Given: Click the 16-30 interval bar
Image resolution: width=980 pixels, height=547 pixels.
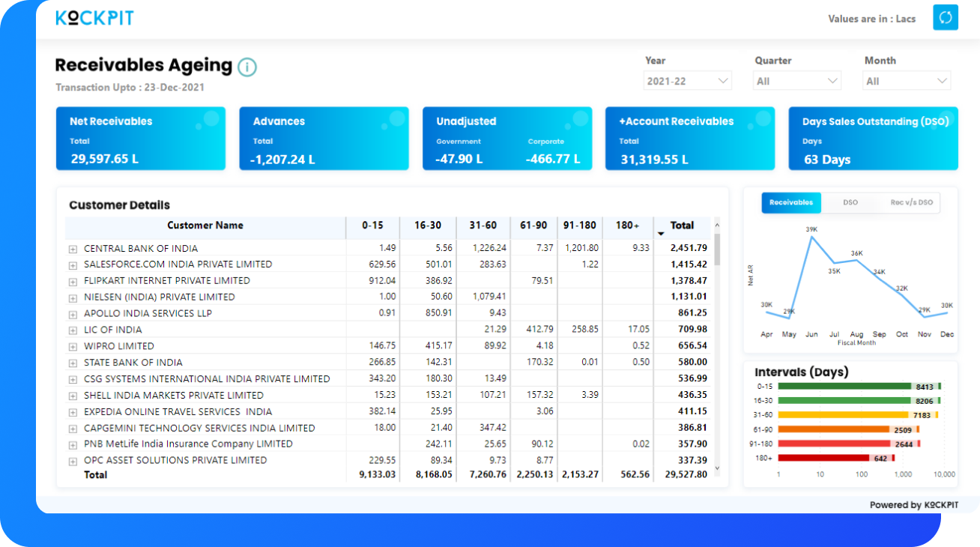Looking at the screenshot, I should click(858, 401).
